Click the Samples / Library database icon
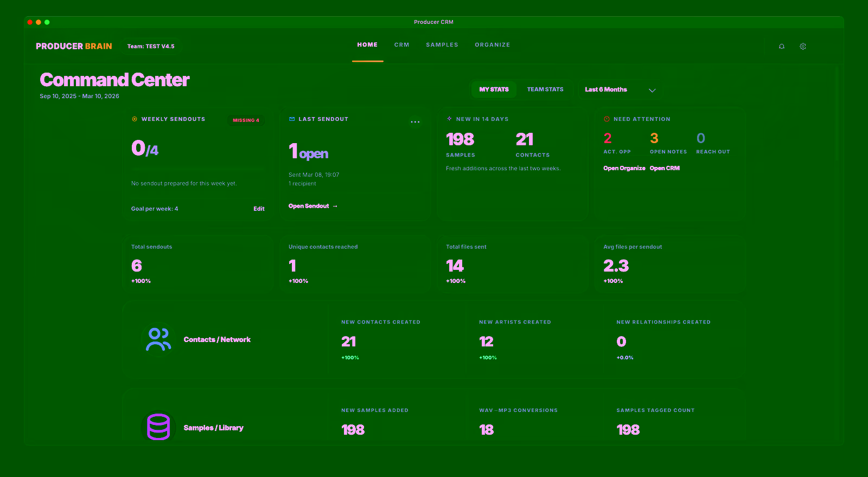Screen dimensions: 868x477 158,427
